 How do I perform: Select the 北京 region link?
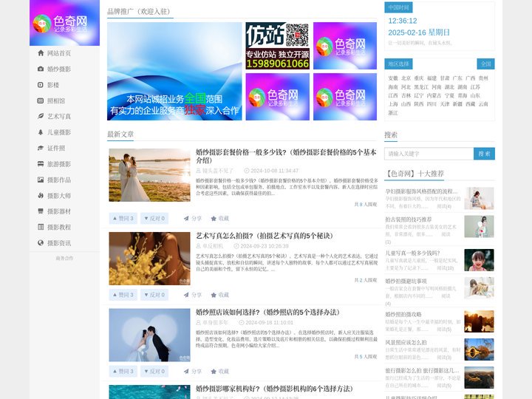tap(406, 78)
